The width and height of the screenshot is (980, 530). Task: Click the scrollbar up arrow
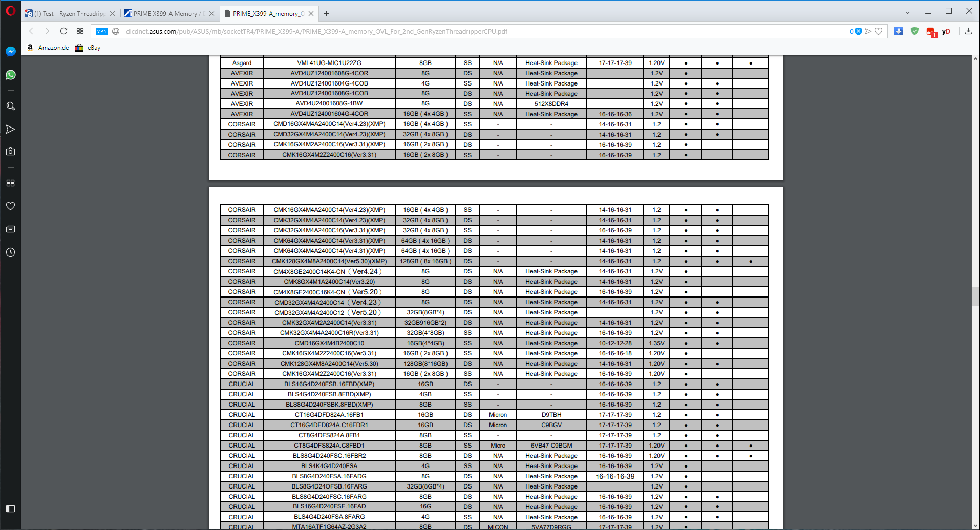tap(975, 59)
